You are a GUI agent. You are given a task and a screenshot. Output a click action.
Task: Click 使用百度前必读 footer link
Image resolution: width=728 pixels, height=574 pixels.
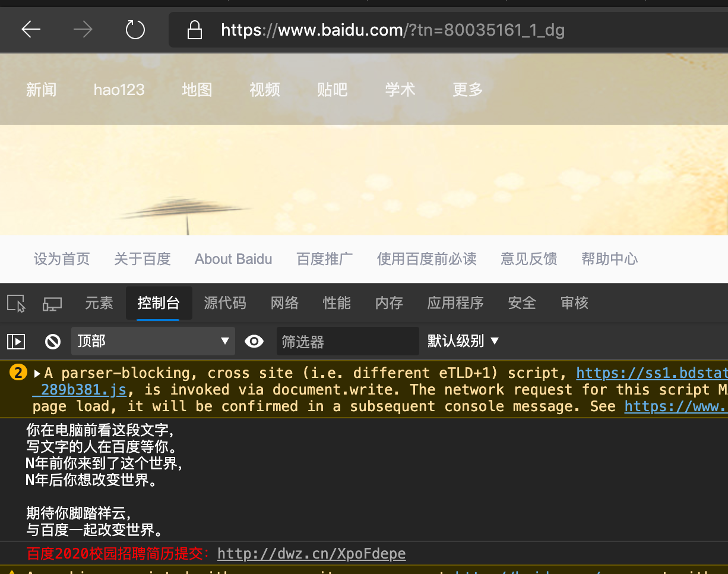[427, 259]
